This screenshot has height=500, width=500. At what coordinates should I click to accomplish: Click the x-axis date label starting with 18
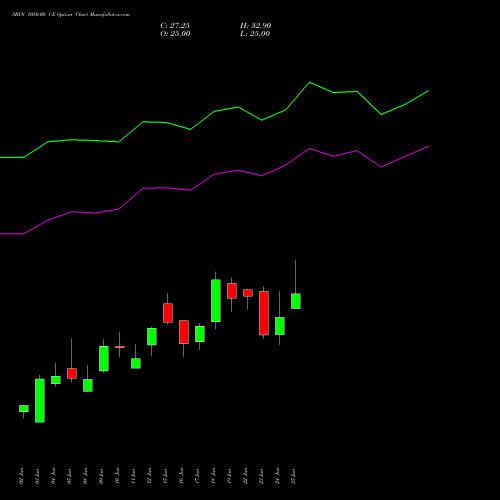(x=213, y=476)
